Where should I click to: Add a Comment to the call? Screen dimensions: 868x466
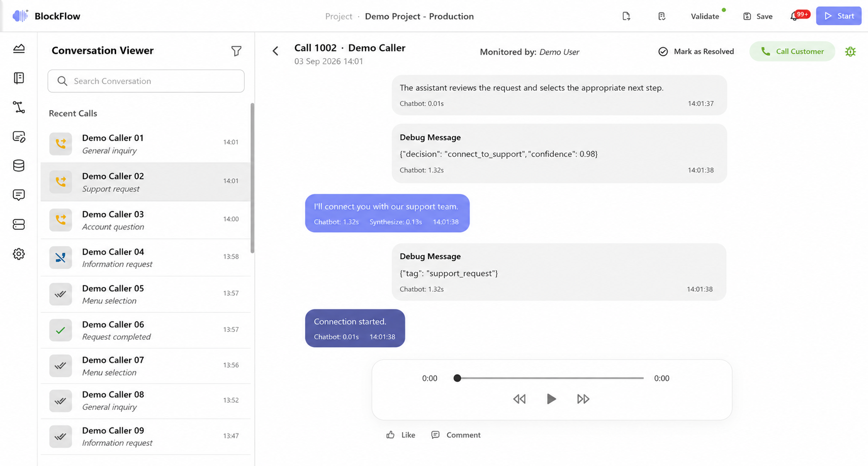point(456,435)
